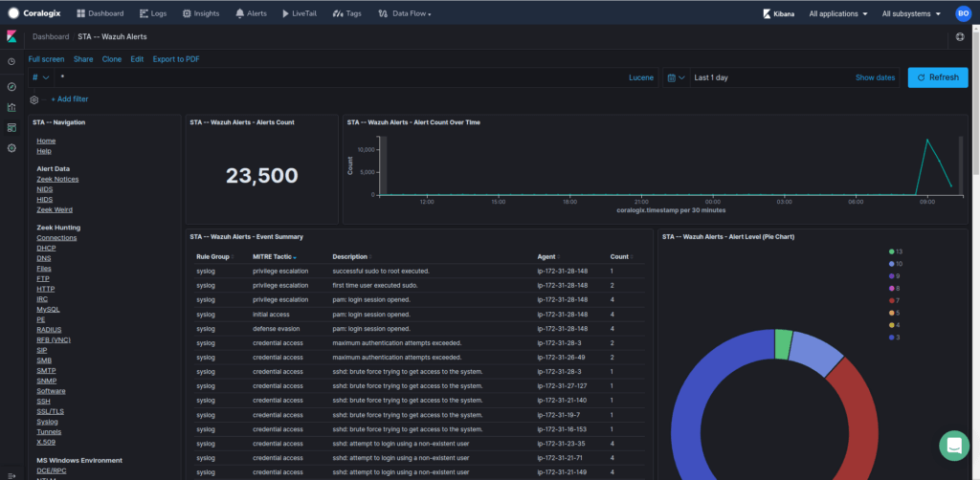Viewport: 980px width, 480px height.
Task: Open Syslog navigation link
Action: tap(47, 422)
